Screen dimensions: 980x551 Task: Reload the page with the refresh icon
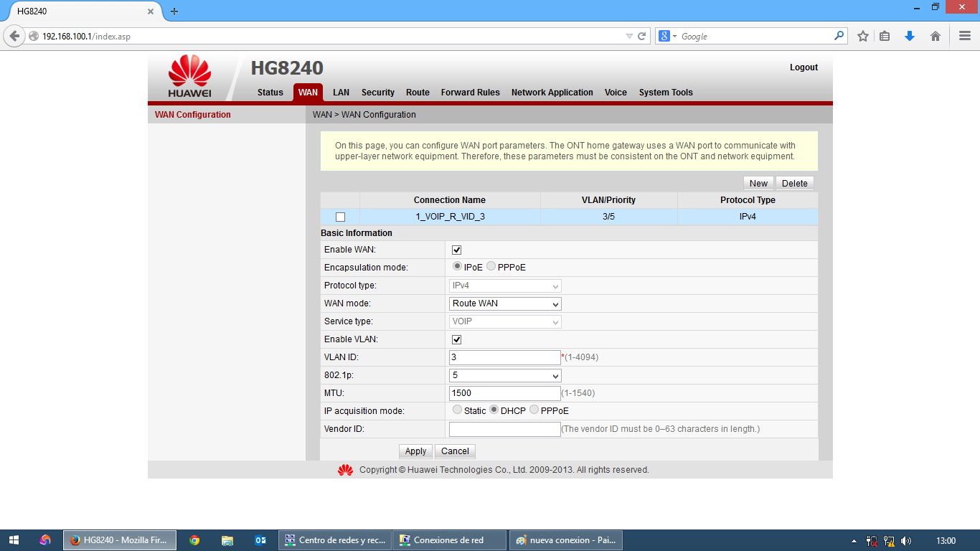(x=642, y=36)
